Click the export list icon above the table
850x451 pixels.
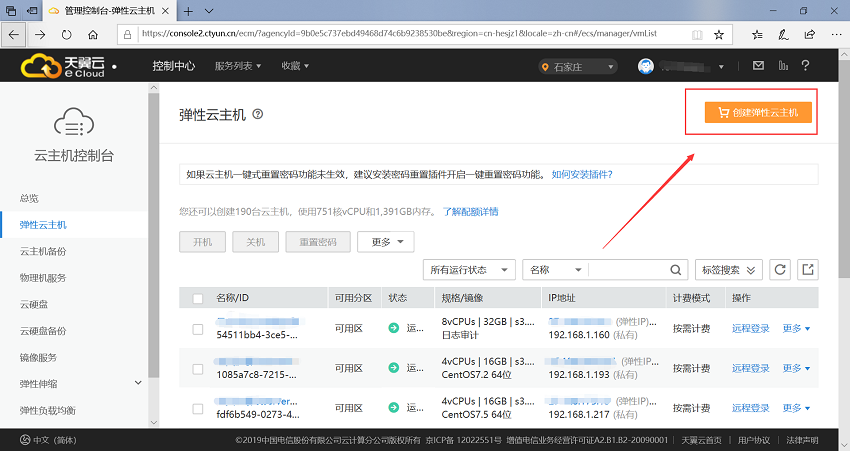(x=808, y=270)
